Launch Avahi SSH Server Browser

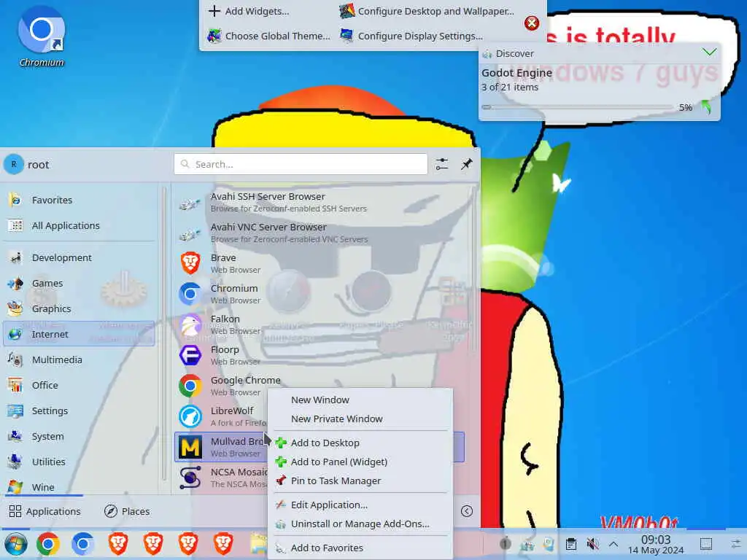tap(320, 202)
